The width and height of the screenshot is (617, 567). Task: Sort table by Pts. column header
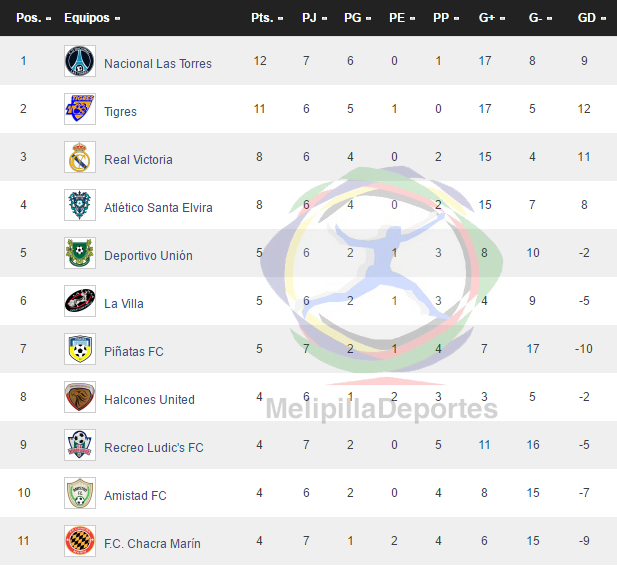tap(267, 18)
